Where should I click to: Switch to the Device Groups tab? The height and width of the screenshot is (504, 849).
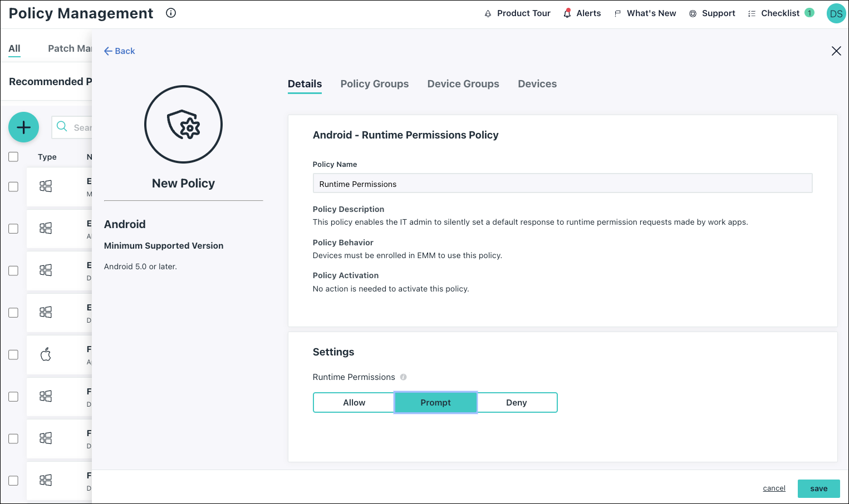point(463,84)
